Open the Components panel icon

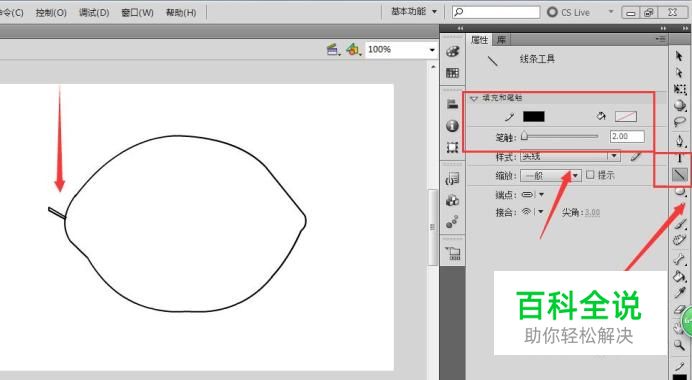[452, 200]
